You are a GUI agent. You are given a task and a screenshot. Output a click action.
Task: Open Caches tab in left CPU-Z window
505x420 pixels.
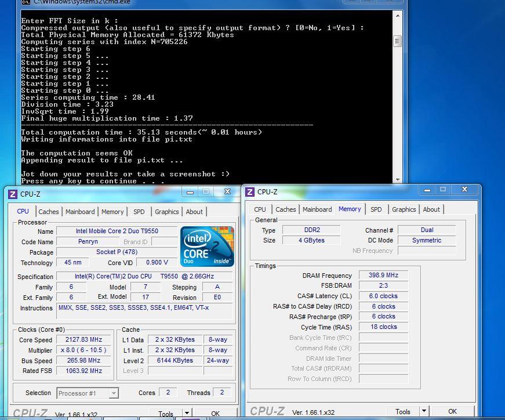point(49,212)
